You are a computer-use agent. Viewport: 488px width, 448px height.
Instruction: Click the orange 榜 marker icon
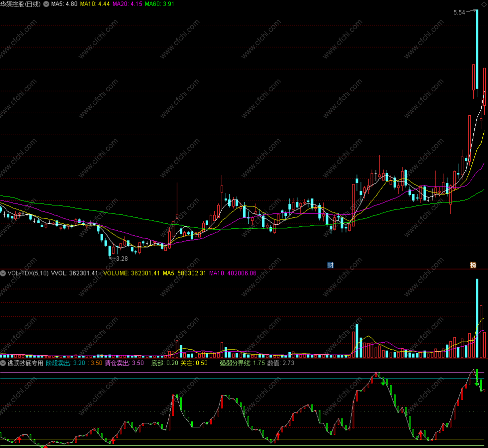(473, 265)
